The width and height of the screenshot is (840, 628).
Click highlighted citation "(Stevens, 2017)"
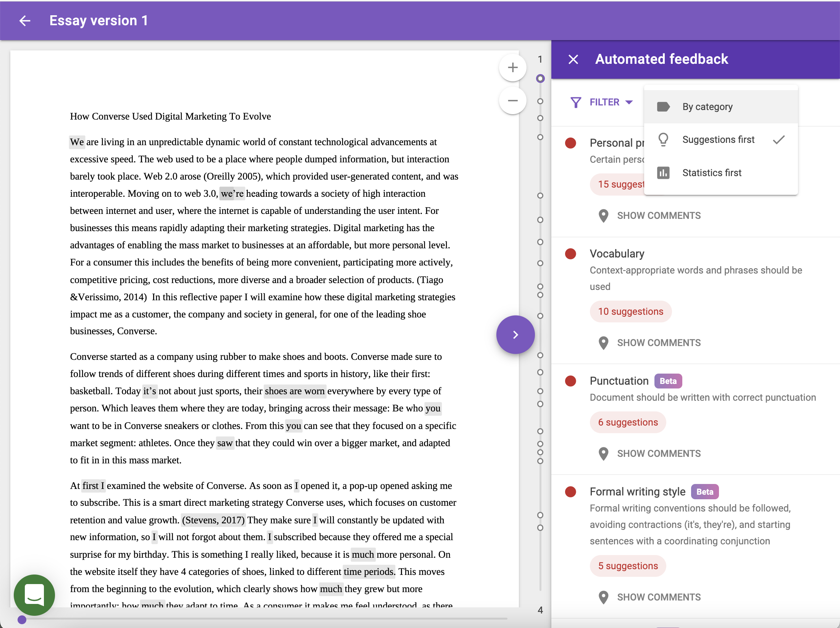[213, 520]
